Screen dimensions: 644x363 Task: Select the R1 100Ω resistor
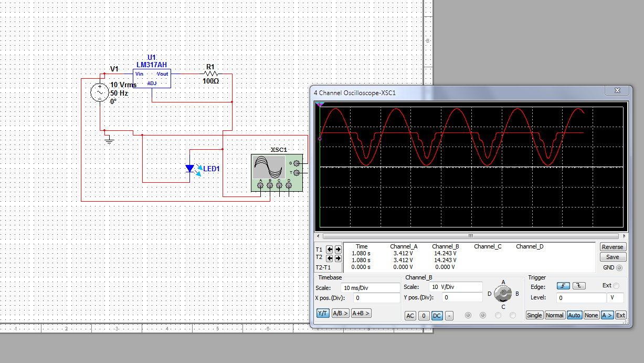coord(210,74)
